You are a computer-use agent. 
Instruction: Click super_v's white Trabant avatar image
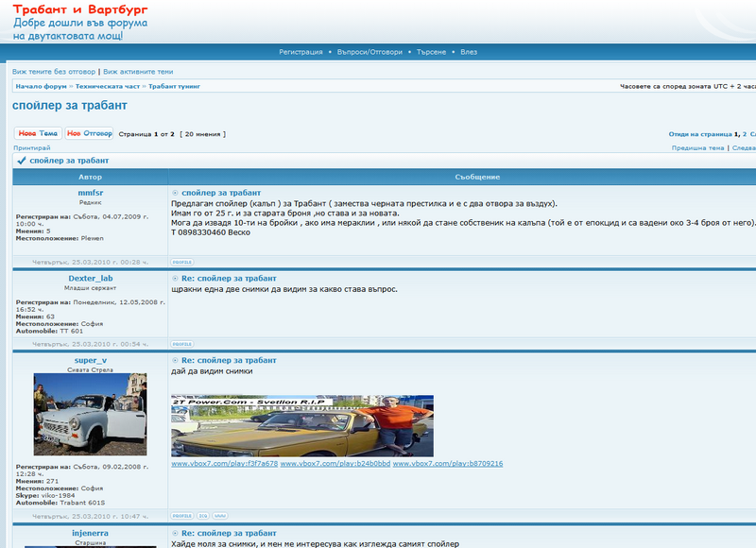(x=90, y=415)
